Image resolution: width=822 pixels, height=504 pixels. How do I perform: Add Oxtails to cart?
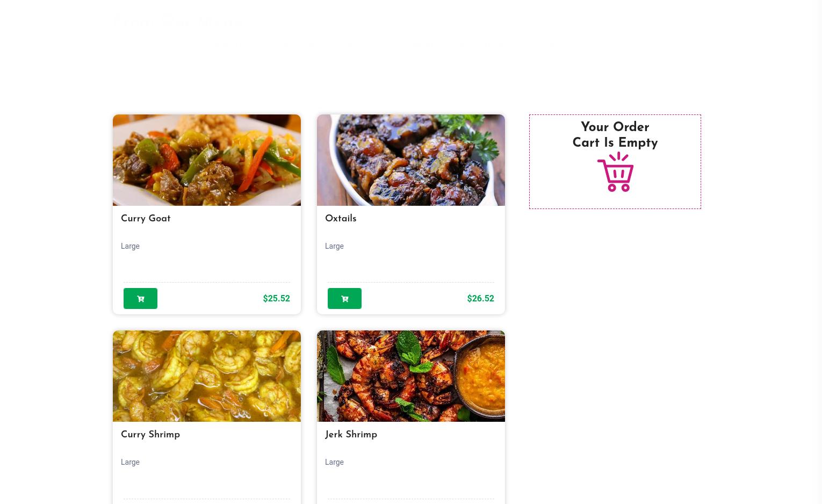point(344,298)
